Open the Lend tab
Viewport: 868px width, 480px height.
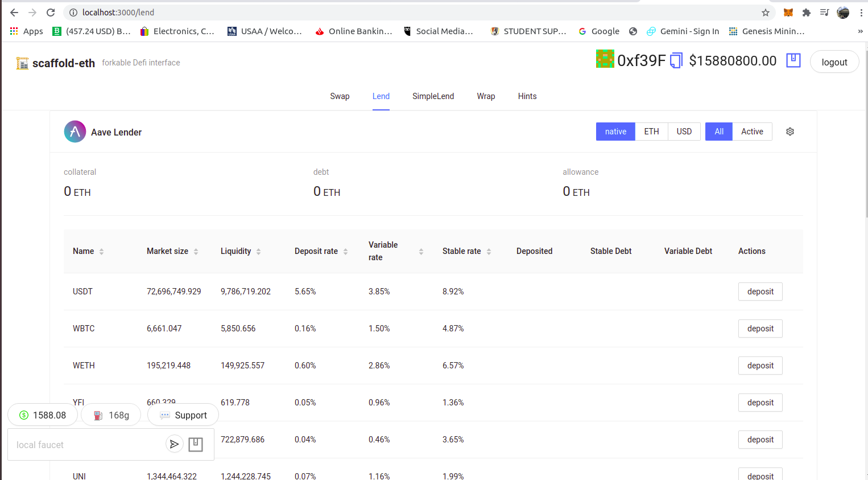click(381, 96)
